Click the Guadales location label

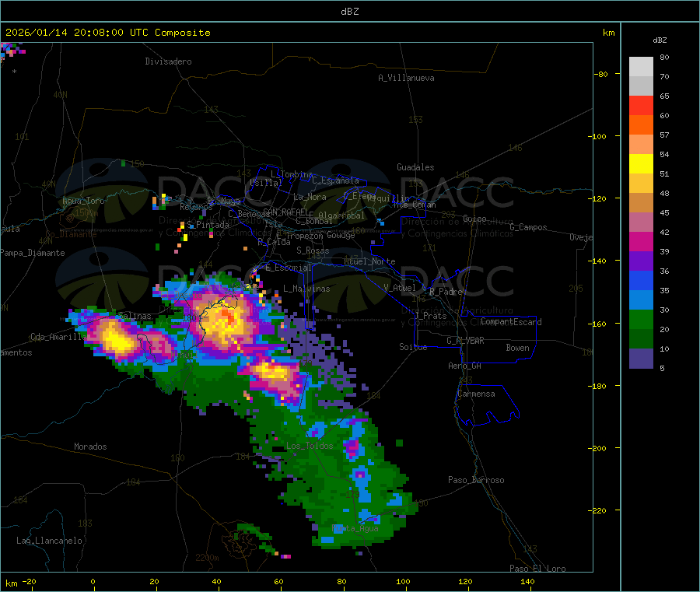coord(415,167)
